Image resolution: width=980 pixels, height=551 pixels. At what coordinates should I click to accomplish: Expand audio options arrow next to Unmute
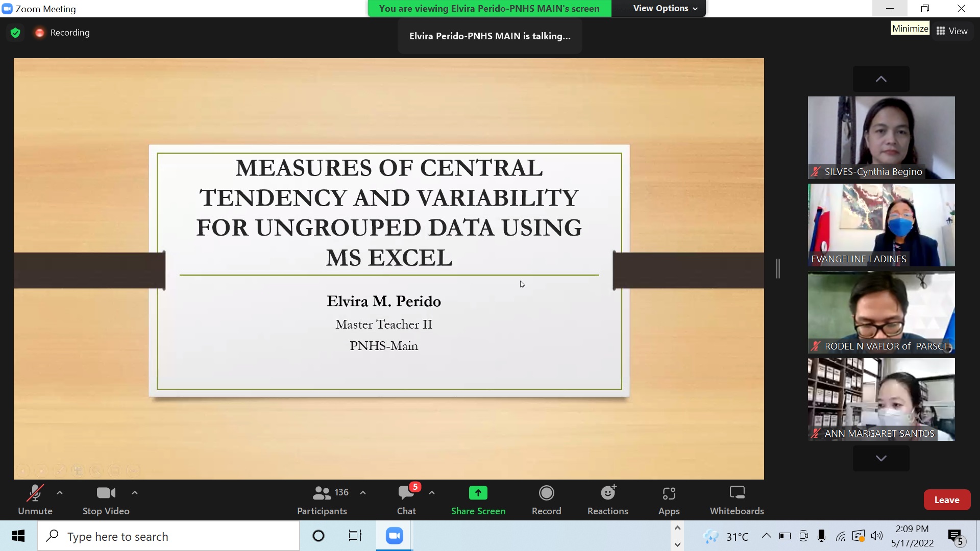[x=60, y=493]
